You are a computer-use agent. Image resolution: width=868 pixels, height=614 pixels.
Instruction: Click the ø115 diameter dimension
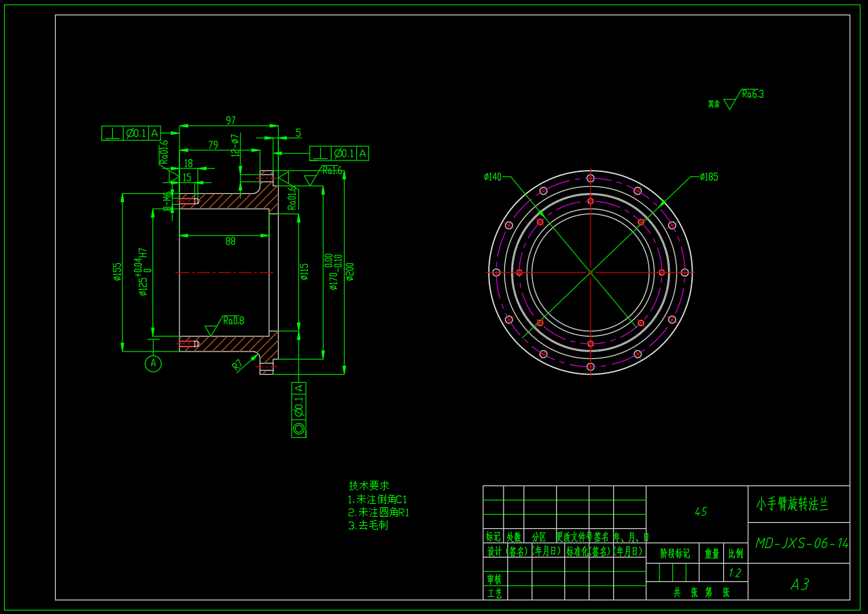(305, 272)
